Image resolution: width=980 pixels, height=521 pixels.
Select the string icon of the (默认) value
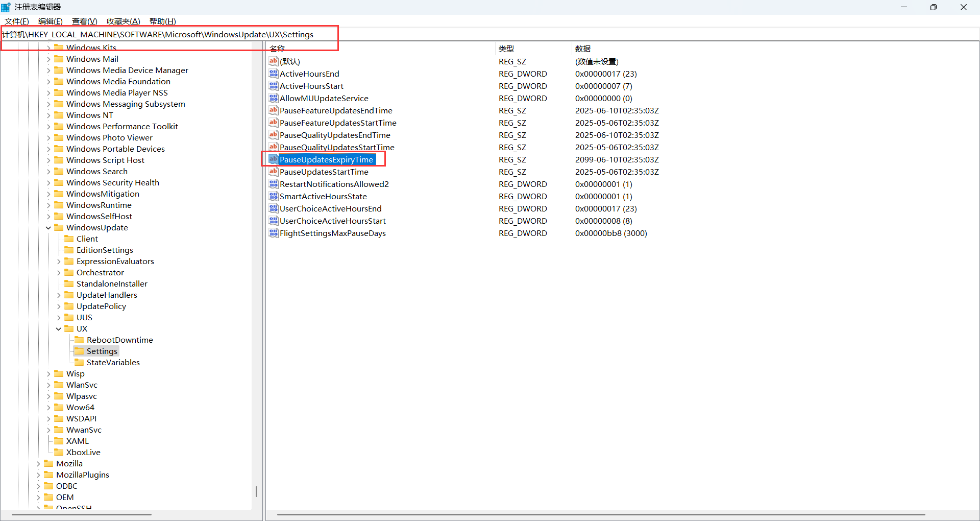coord(274,61)
